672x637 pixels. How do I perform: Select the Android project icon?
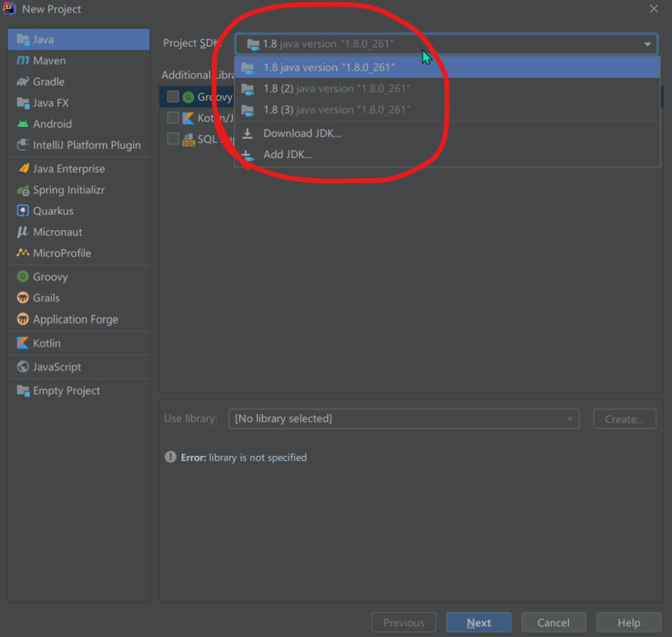pos(23,124)
